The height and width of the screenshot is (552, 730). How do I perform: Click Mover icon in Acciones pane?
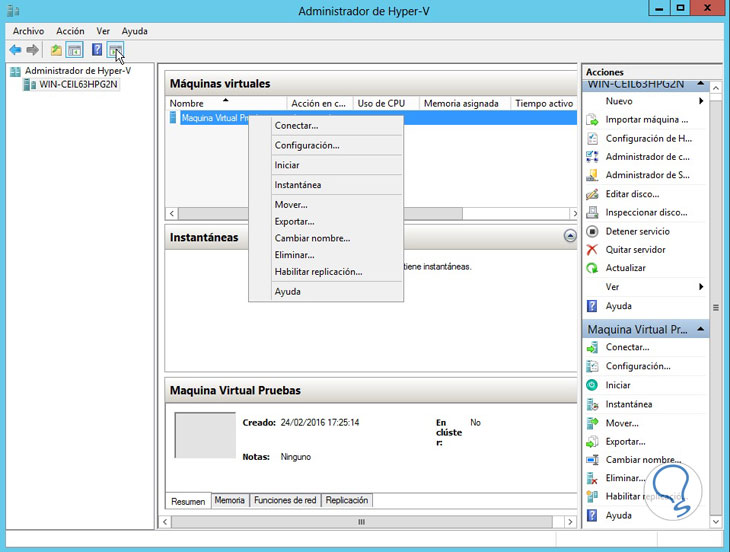[x=592, y=423]
